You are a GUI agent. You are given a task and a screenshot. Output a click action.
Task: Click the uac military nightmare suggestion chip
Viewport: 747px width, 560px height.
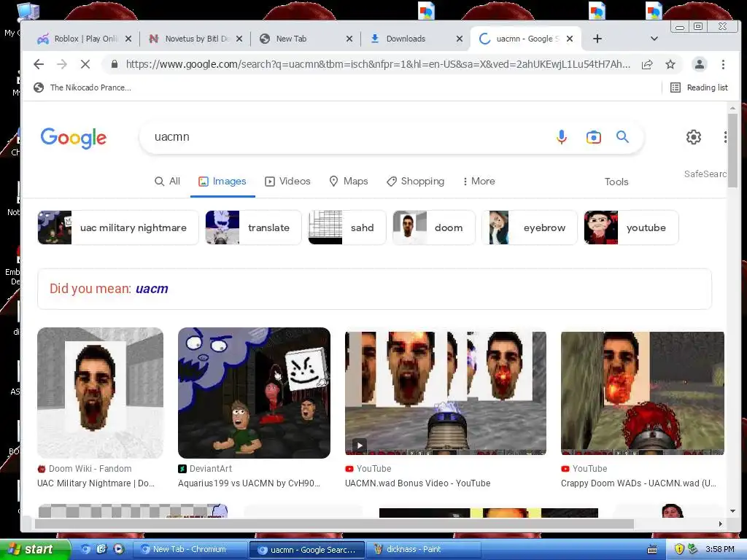[x=118, y=227]
